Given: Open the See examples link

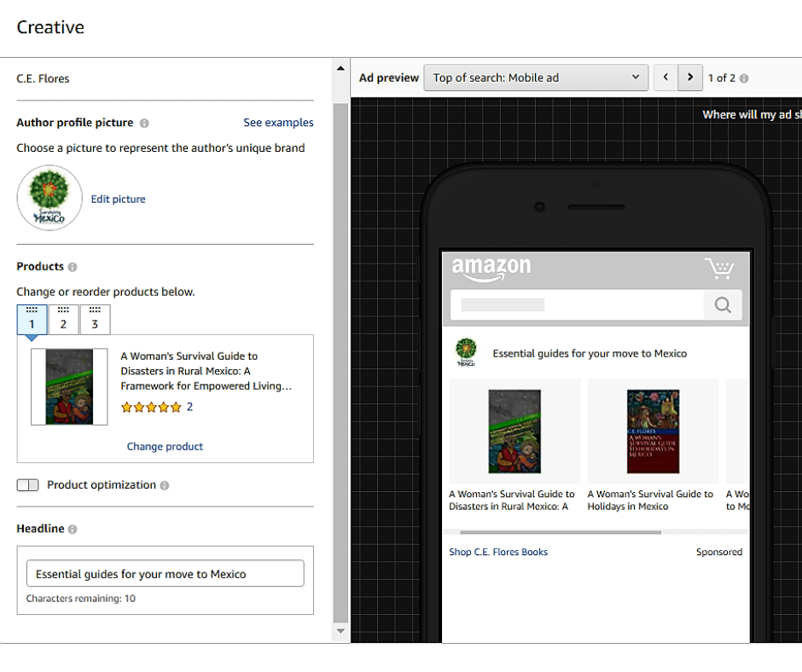Looking at the screenshot, I should point(278,123).
